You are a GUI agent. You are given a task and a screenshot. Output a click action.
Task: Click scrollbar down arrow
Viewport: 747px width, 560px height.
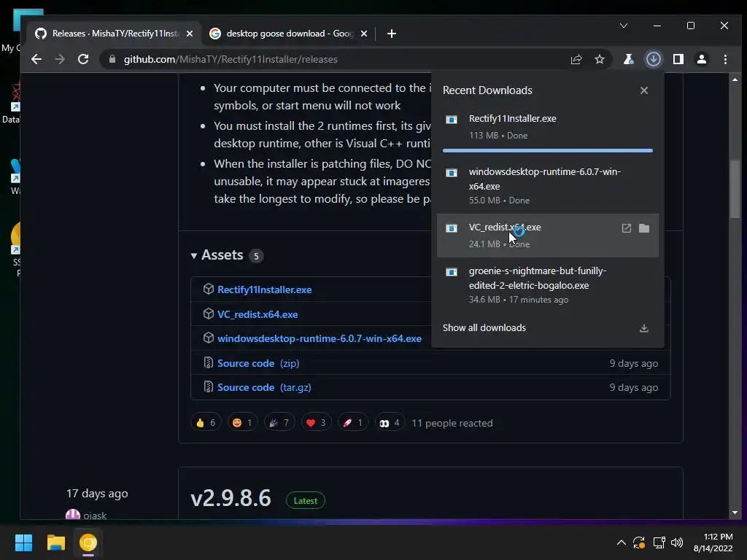[735, 513]
